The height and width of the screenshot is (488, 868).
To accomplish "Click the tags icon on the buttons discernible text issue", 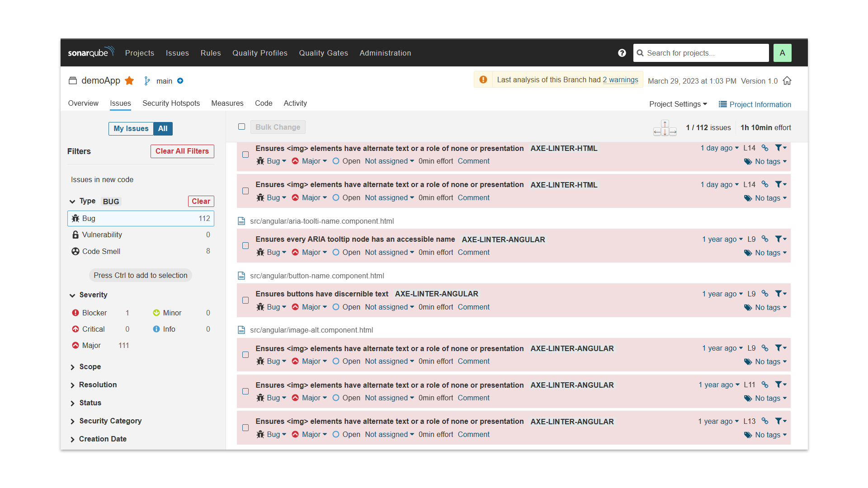I will (747, 307).
